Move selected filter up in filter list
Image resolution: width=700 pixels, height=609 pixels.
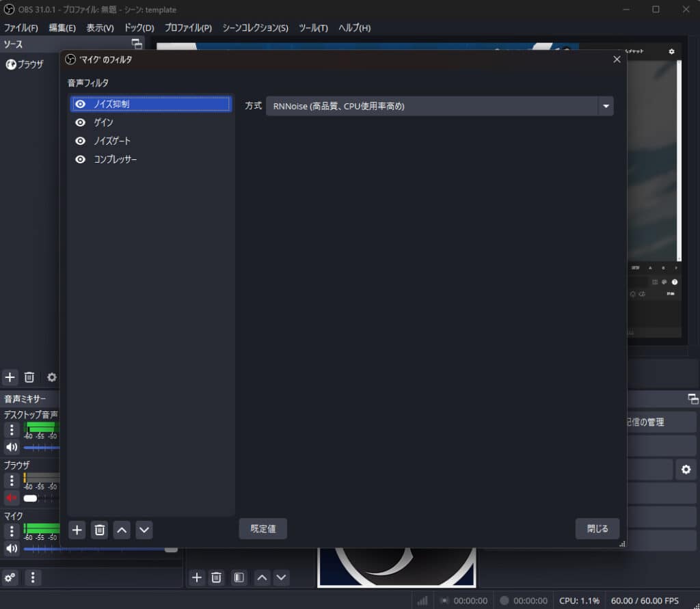point(122,530)
